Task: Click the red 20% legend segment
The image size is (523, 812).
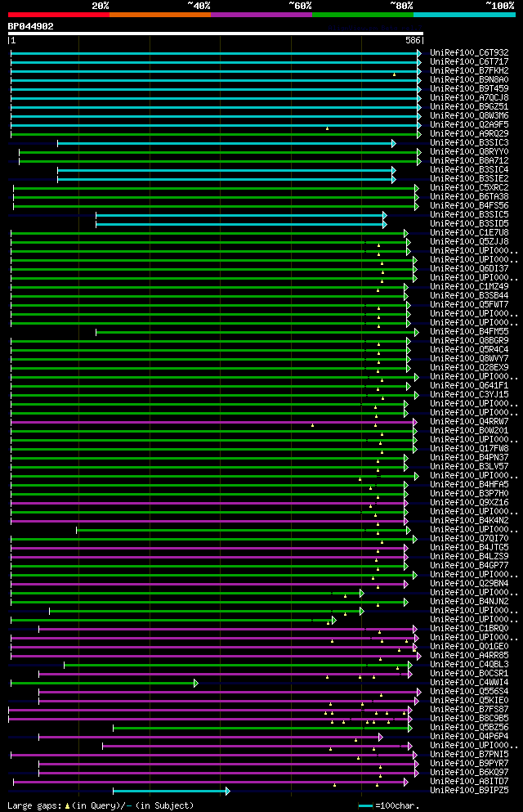Action: point(59,15)
